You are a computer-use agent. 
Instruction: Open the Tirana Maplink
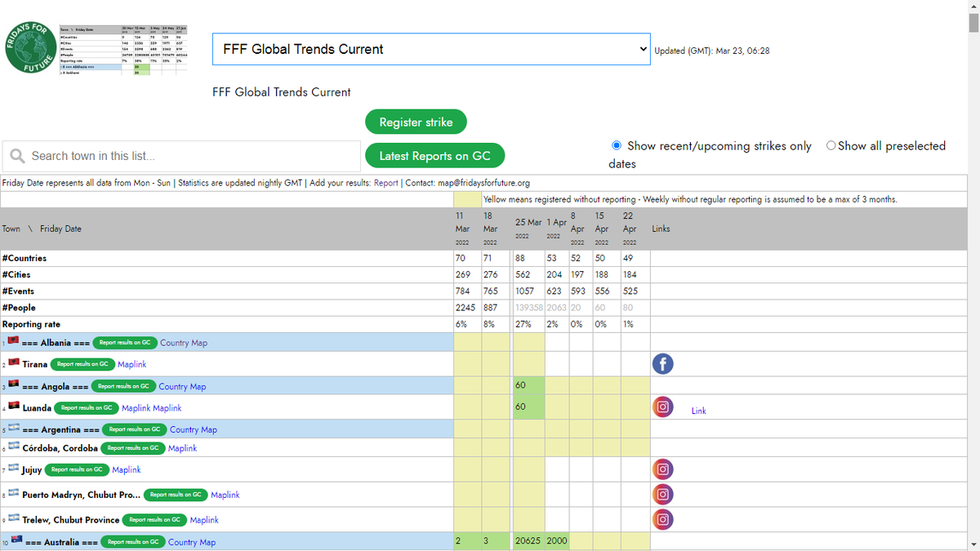(131, 364)
